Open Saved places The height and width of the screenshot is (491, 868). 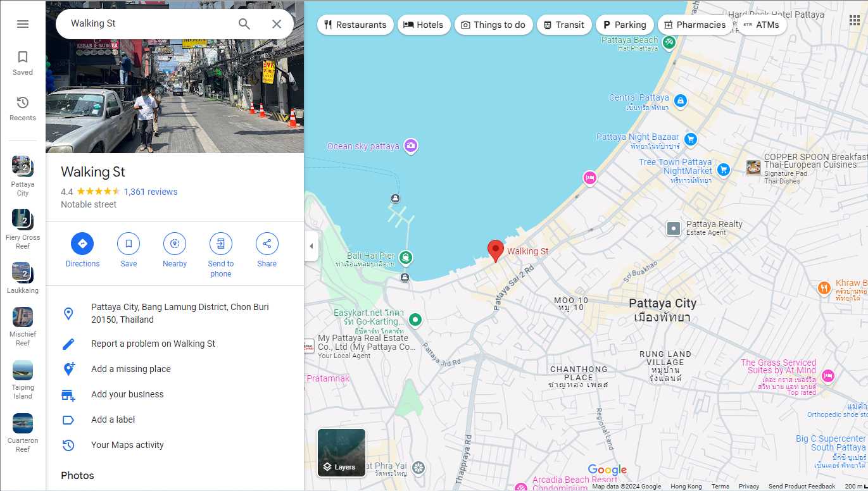click(x=23, y=63)
